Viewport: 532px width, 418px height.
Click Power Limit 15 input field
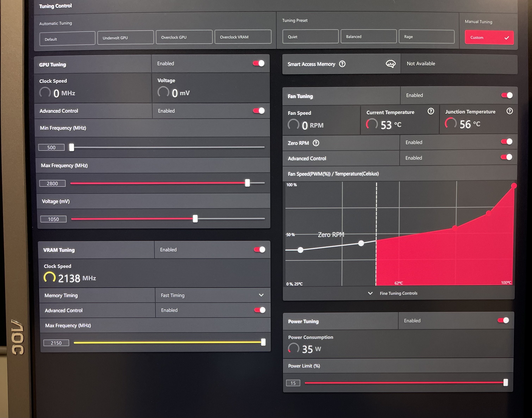[293, 383]
